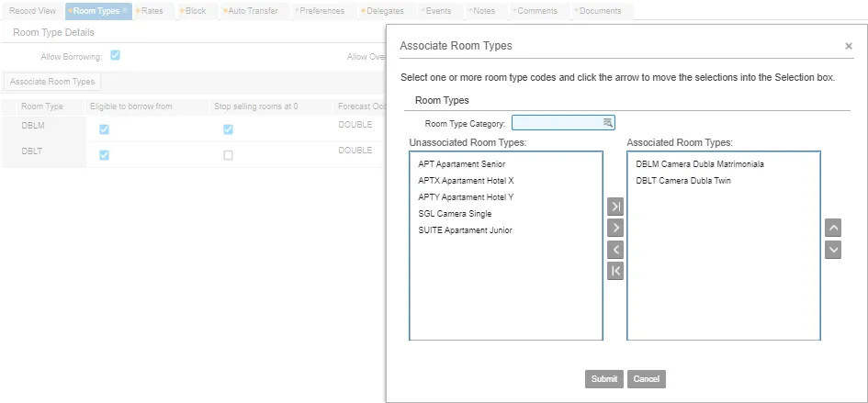Select APTX Apartament Hotel X
The height and width of the screenshot is (403, 868).
[x=466, y=181]
